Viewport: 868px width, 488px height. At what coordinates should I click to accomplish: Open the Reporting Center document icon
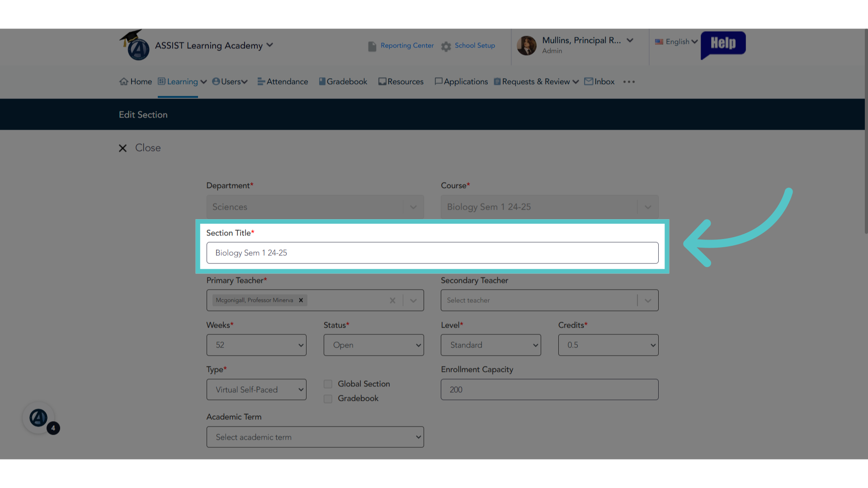pos(372,46)
